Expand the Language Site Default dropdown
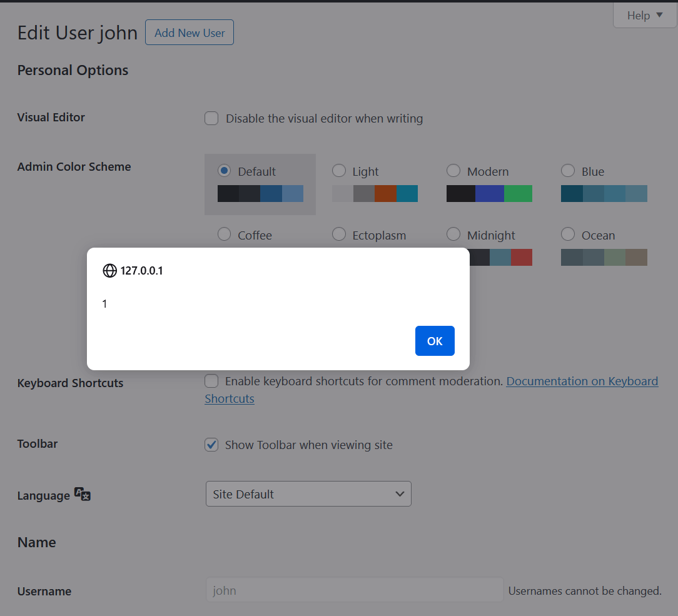 click(308, 494)
